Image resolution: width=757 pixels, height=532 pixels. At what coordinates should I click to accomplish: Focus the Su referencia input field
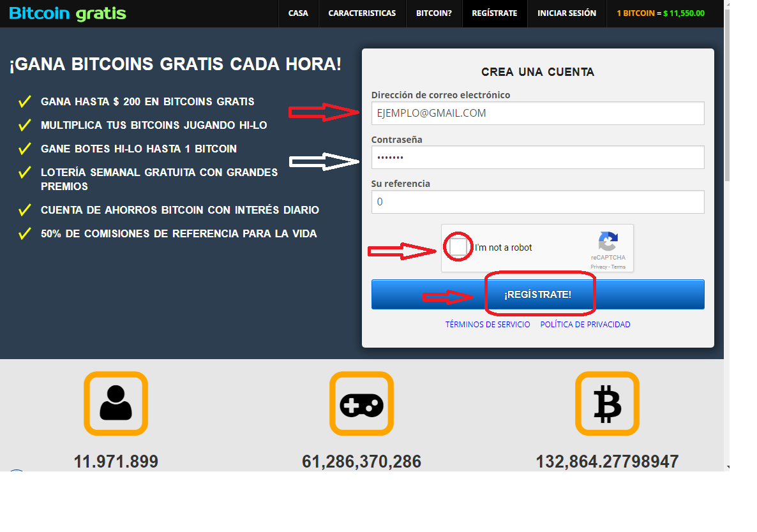[537, 202]
